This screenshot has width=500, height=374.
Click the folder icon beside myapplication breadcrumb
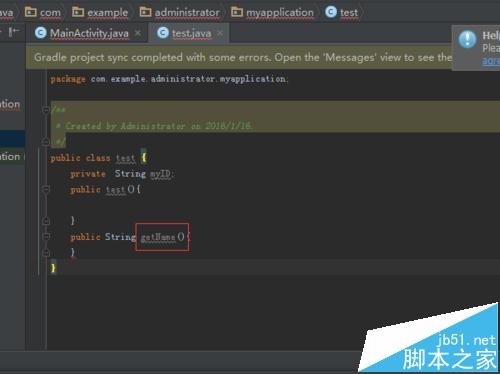tap(237, 12)
